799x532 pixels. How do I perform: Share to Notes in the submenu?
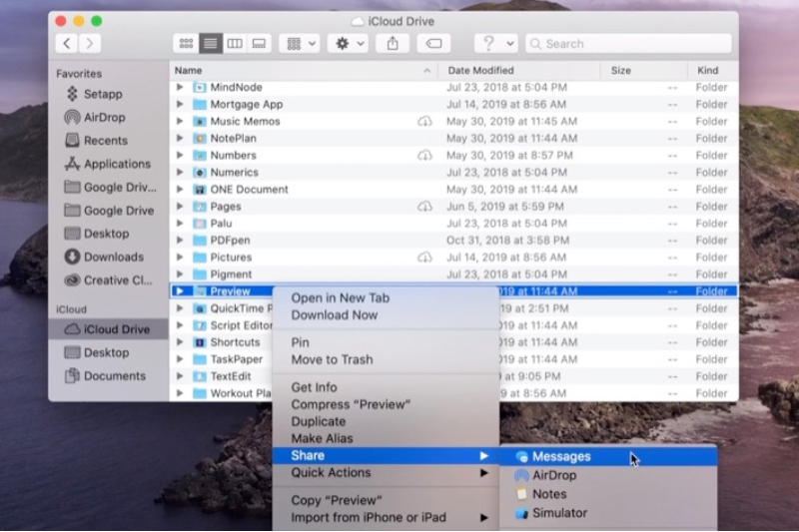[x=608, y=494]
